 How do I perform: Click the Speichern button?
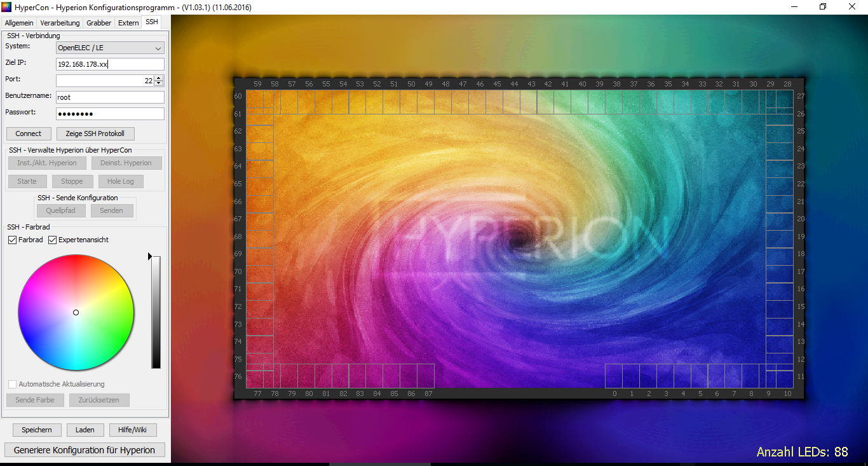pos(37,430)
